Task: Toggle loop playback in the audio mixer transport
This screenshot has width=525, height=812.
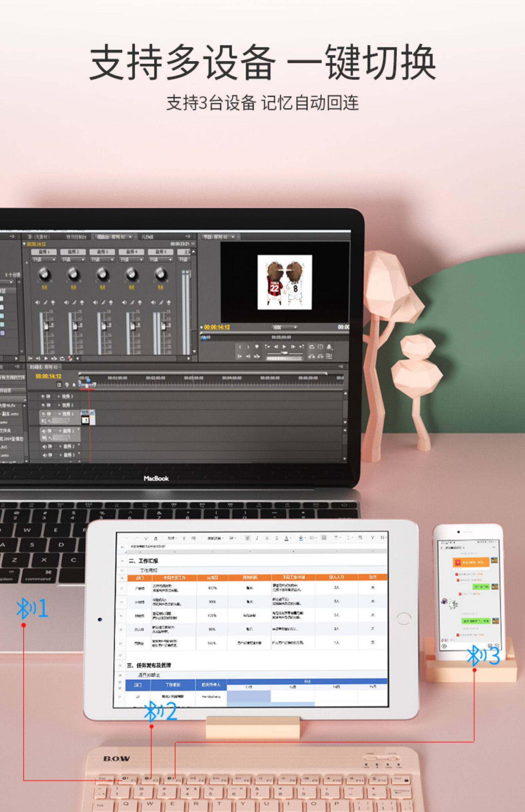Action: (62, 358)
